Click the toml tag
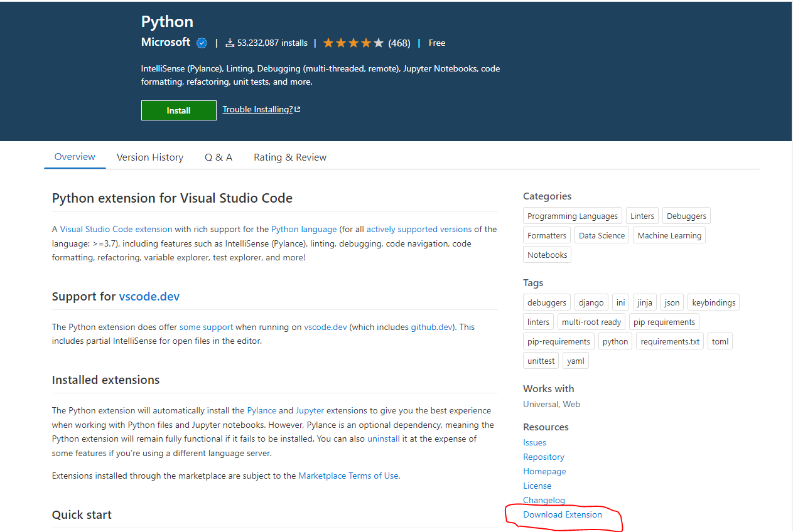793x532 pixels. pos(720,341)
